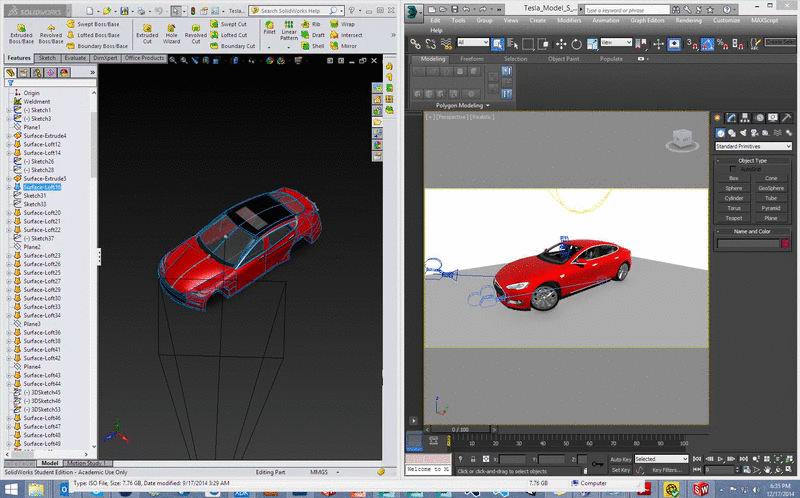Click the time slider showing 0 / 100
Screen dimensions: 800x498
pyautogui.click(x=461, y=429)
